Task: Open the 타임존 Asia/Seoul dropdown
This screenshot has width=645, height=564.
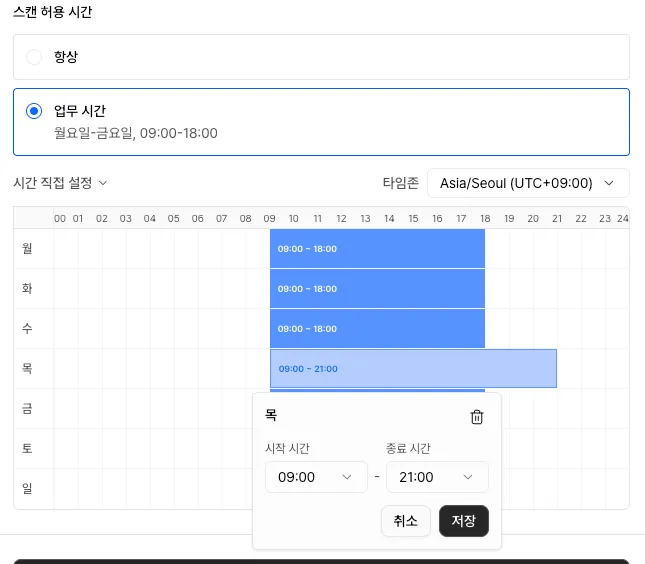Action: coord(527,183)
